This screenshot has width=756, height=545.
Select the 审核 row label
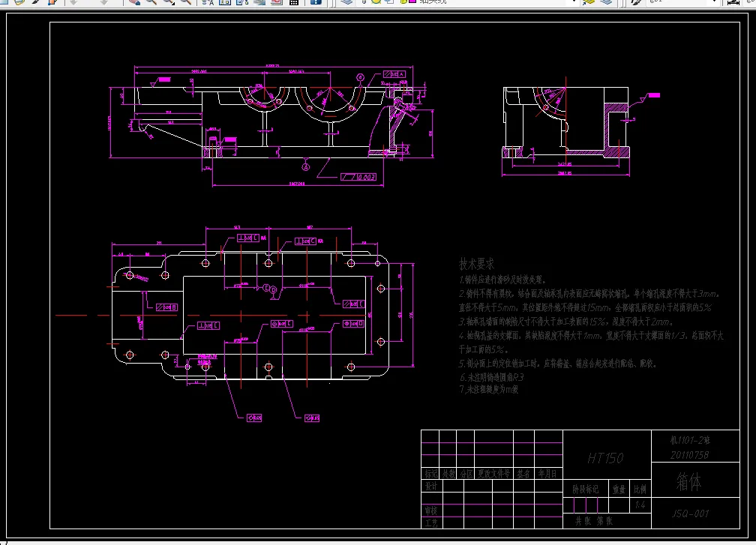click(x=431, y=511)
